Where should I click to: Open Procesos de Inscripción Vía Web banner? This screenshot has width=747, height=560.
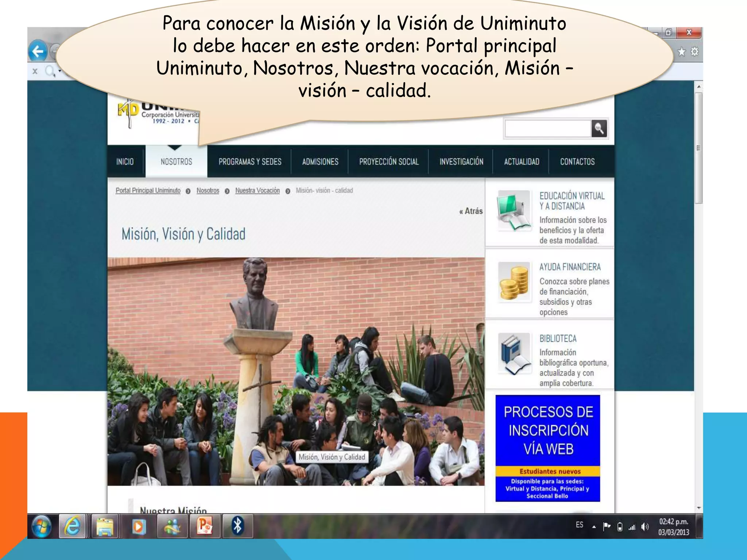(x=547, y=448)
